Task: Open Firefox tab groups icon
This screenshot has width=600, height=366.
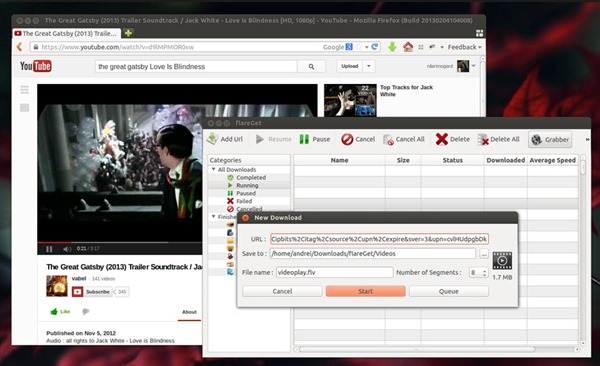Action: 479,33
